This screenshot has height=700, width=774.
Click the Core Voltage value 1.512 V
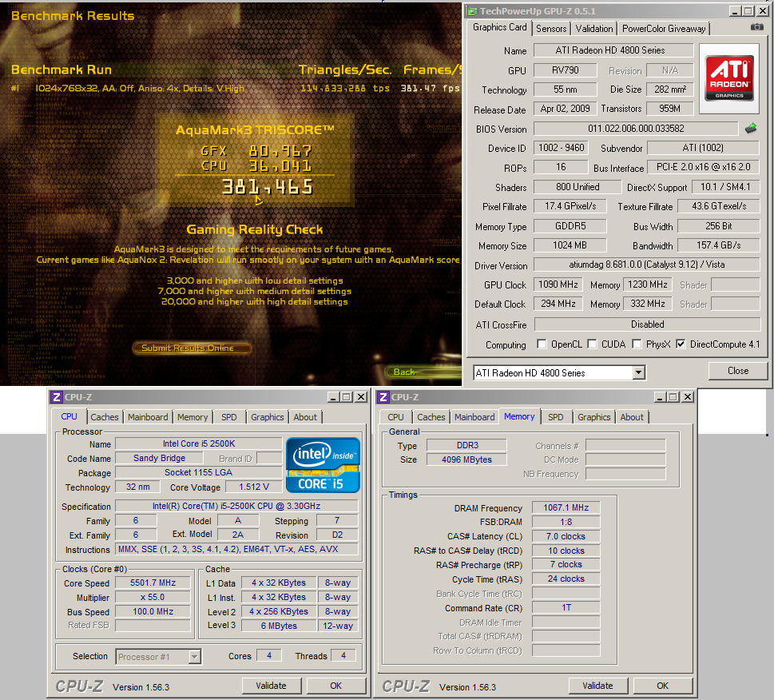point(254,487)
